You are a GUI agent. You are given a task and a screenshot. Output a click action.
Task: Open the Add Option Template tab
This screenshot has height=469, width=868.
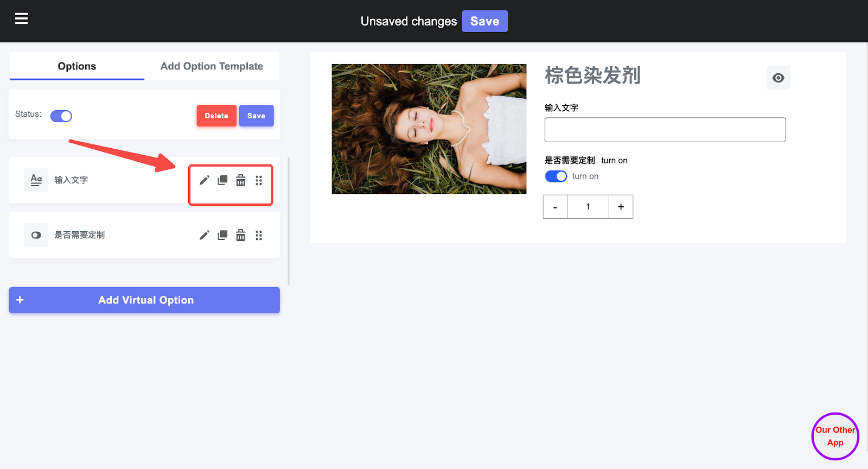(212, 66)
